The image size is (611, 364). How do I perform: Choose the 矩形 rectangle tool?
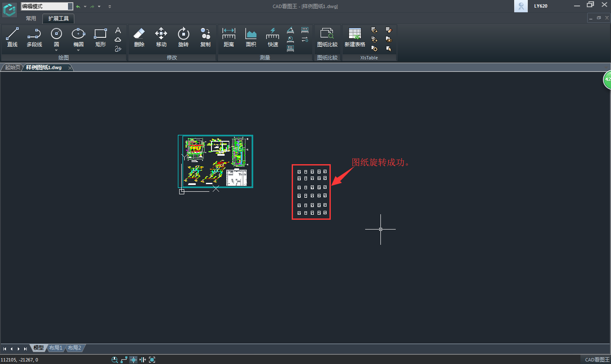[101, 37]
